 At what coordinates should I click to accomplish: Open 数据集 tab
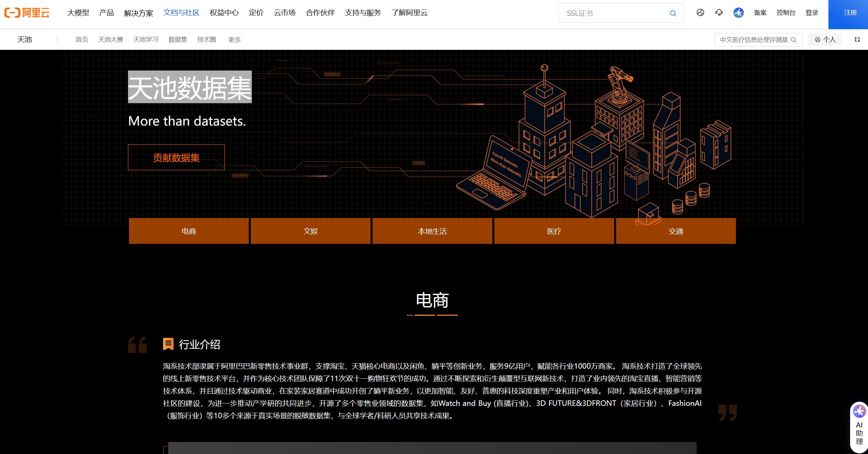coord(178,40)
